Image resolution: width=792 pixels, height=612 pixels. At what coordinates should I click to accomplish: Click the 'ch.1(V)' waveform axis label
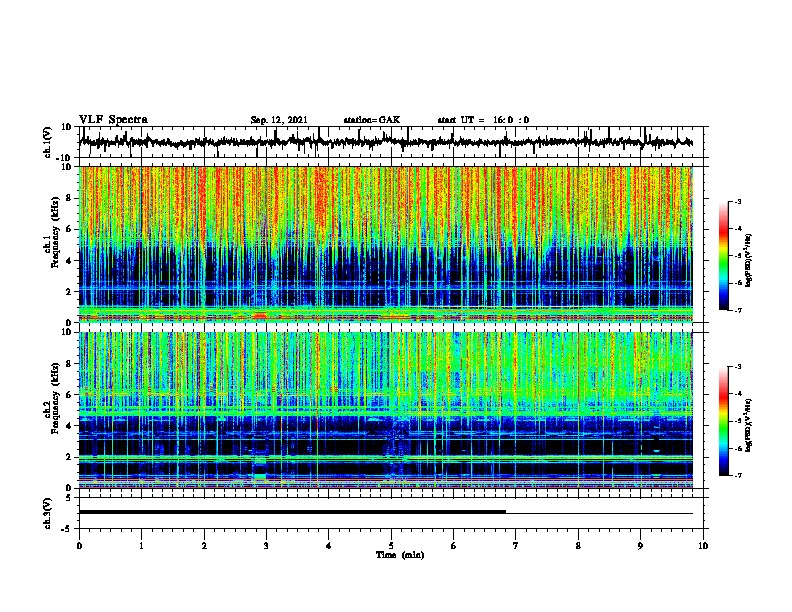pos(48,142)
